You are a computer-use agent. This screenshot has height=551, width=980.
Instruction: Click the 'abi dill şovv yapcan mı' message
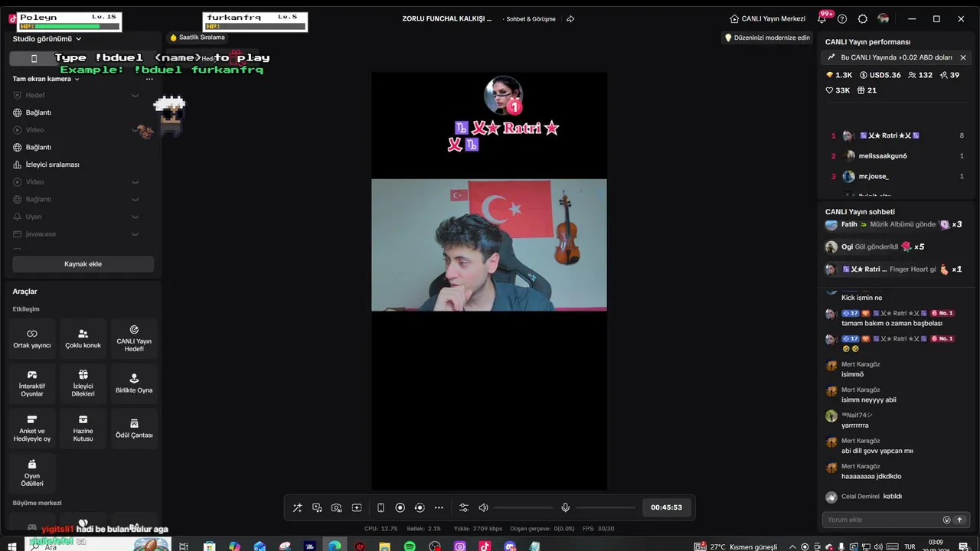tap(877, 452)
